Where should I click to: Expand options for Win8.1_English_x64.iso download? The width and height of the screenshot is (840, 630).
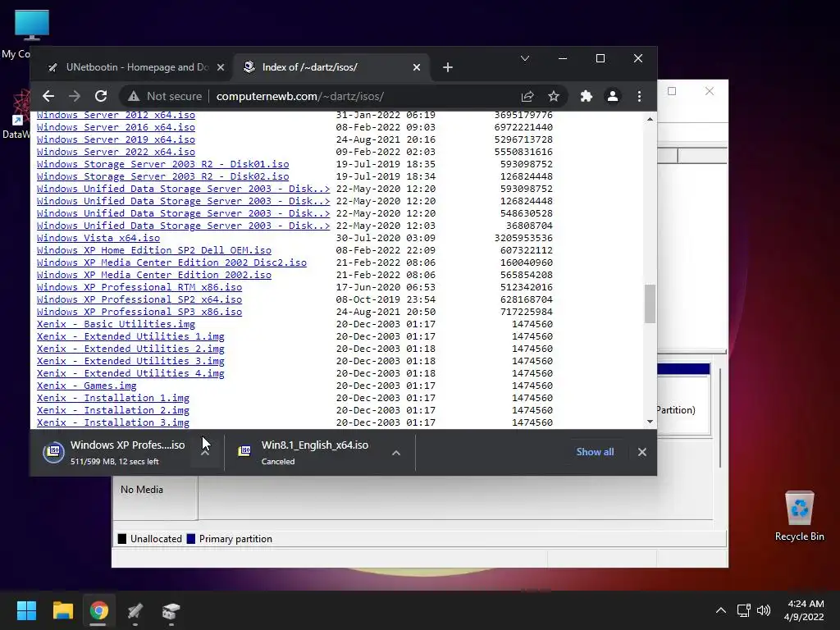point(396,453)
